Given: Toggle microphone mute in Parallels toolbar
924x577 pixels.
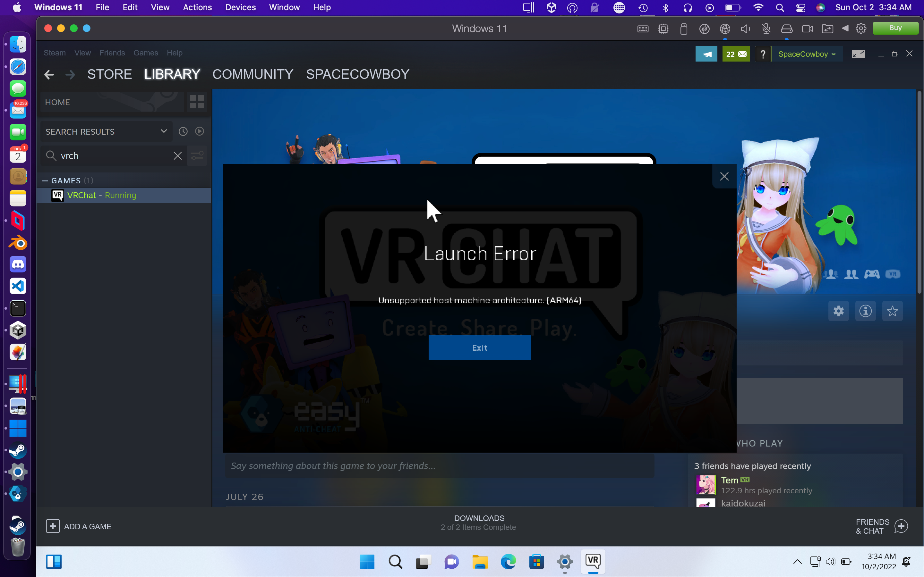Looking at the screenshot, I should click(766, 29).
